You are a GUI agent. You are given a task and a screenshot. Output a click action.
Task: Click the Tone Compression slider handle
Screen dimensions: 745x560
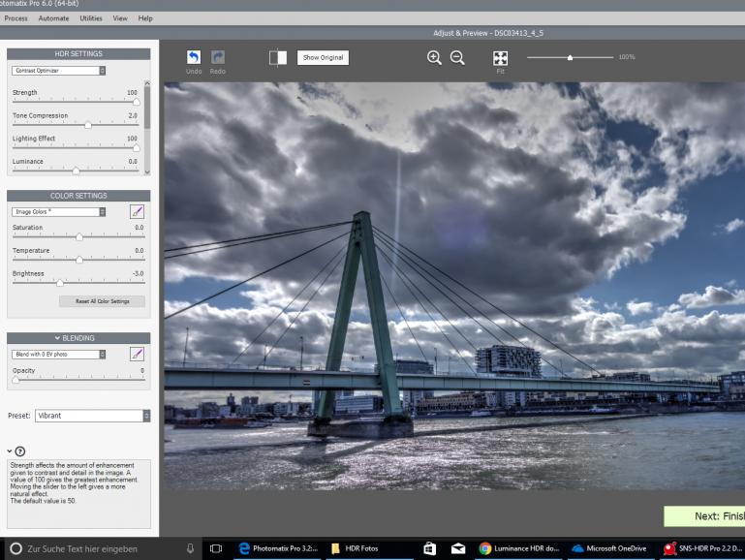pyautogui.click(x=88, y=125)
